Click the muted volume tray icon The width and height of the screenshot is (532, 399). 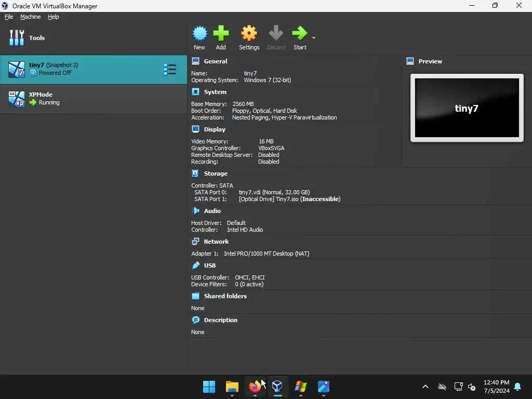tap(472, 387)
